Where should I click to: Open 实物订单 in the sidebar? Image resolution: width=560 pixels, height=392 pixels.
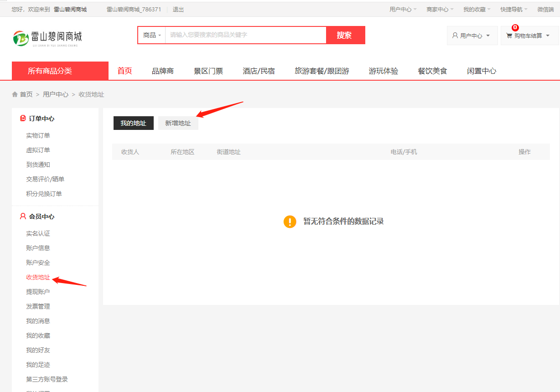pyautogui.click(x=38, y=135)
